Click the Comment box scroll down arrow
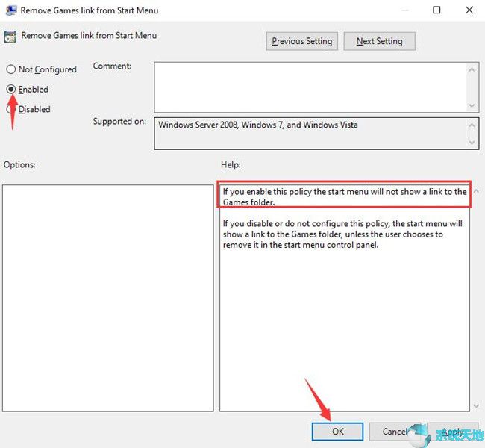This screenshot has height=448, width=485. [472, 105]
